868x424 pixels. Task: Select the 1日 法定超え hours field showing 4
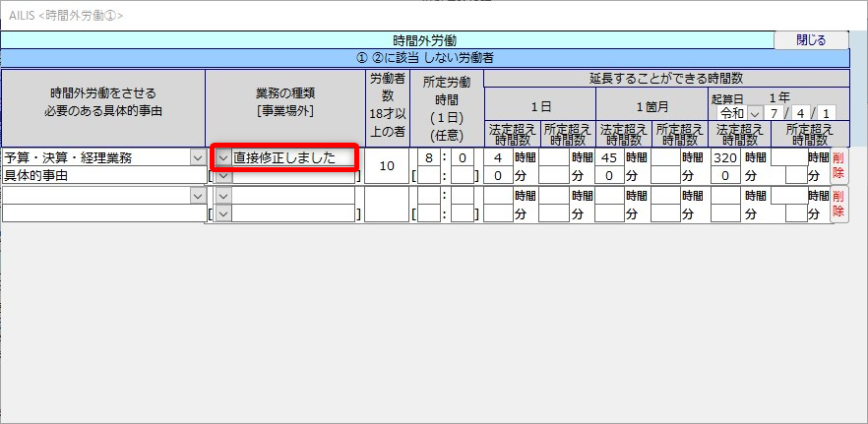[x=498, y=157]
